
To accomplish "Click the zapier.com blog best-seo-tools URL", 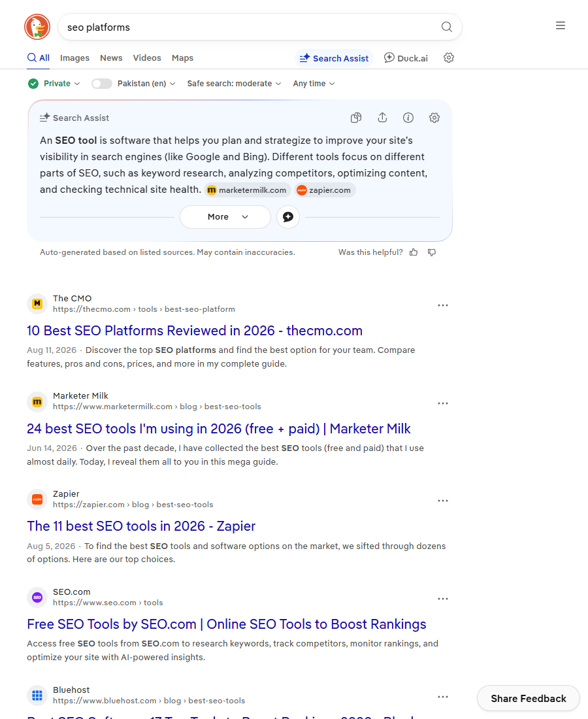I will (133, 505).
